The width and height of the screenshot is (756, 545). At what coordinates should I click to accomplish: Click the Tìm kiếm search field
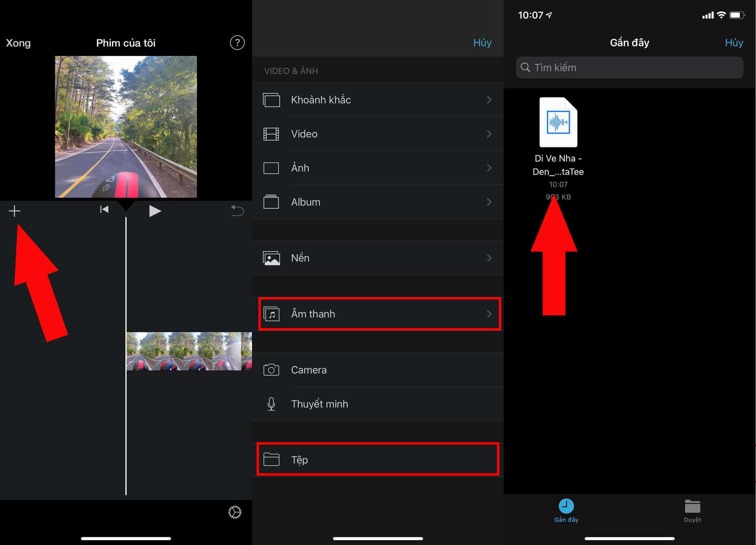[629, 68]
